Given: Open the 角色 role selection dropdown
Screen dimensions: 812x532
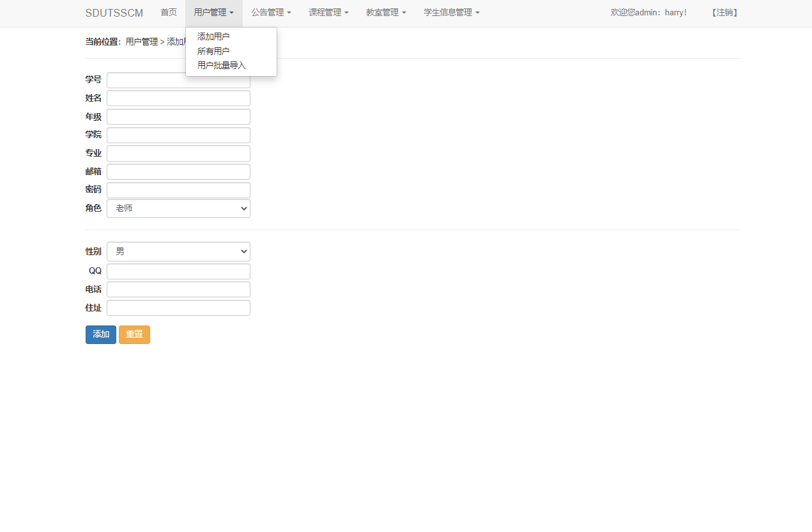Looking at the screenshot, I should [x=178, y=208].
